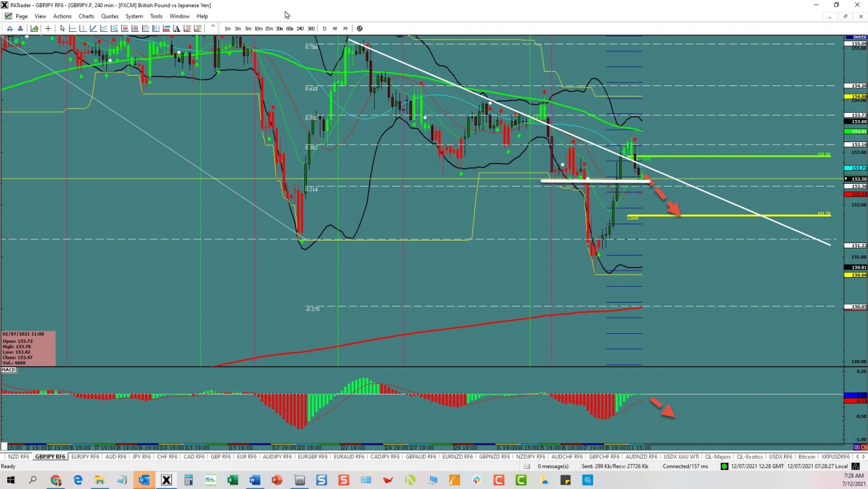Open the Charts menu
This screenshot has height=489, width=868.
tap(86, 16)
